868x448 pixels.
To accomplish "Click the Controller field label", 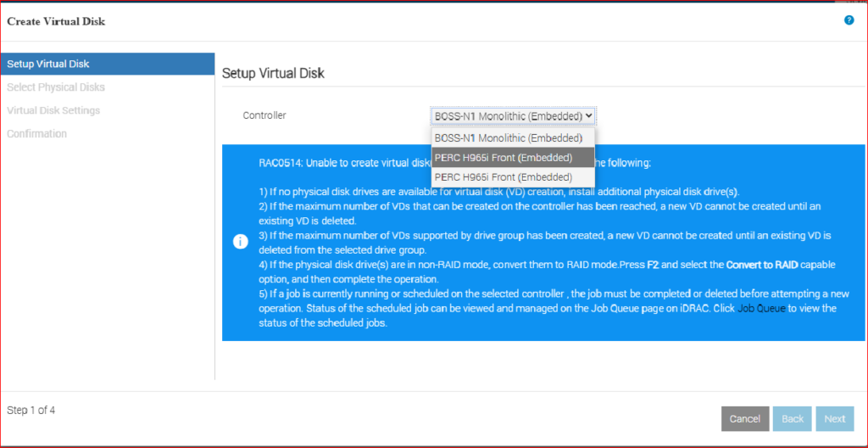I will click(264, 115).
